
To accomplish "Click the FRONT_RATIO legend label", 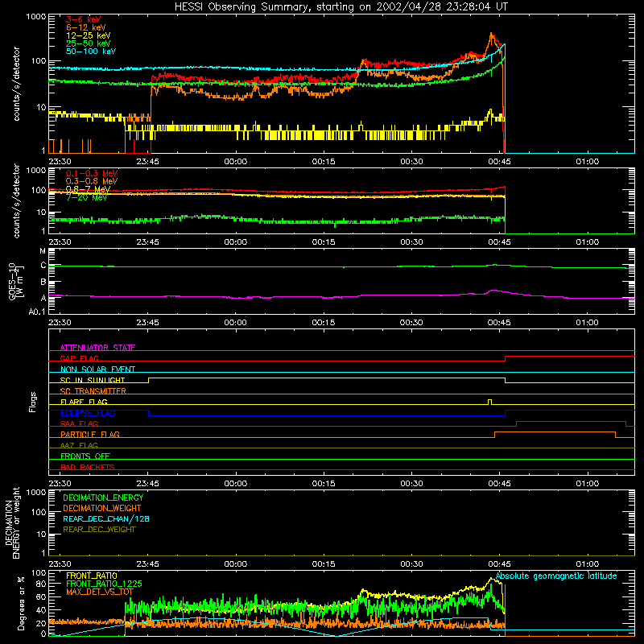I will coord(92,576).
